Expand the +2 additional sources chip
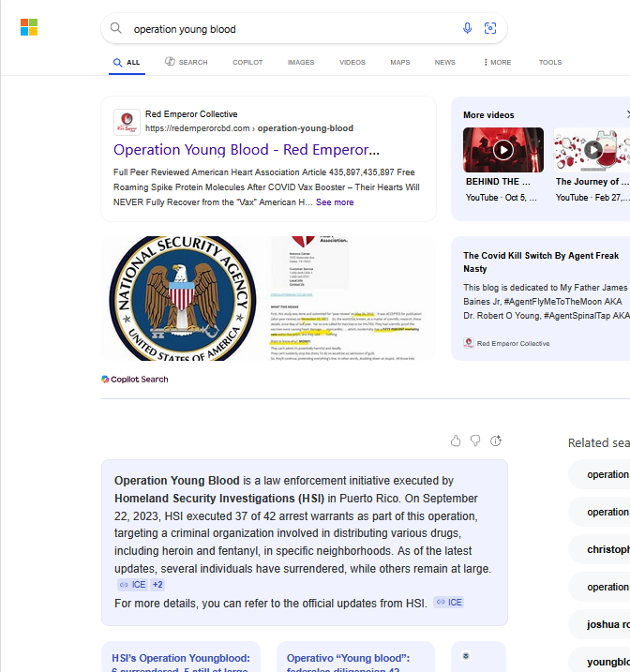Screen dimensions: 630x672 157,585
